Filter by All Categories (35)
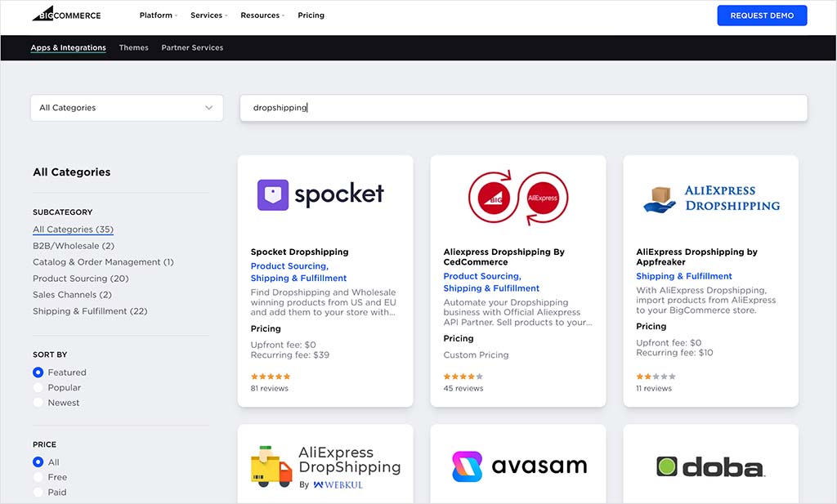 click(73, 230)
